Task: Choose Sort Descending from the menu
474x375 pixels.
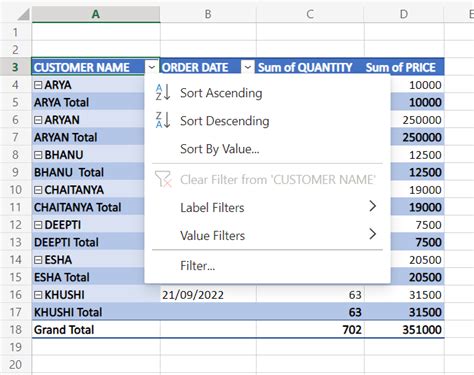Action: tap(267, 121)
